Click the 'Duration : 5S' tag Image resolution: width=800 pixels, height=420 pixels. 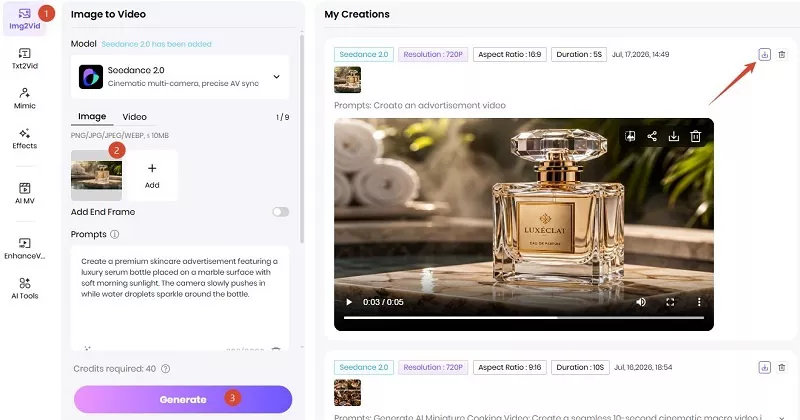(x=579, y=54)
